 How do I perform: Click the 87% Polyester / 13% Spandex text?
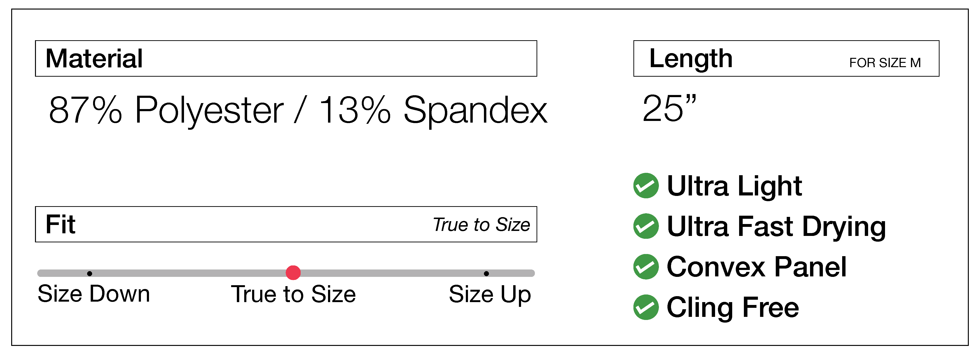[x=298, y=110]
